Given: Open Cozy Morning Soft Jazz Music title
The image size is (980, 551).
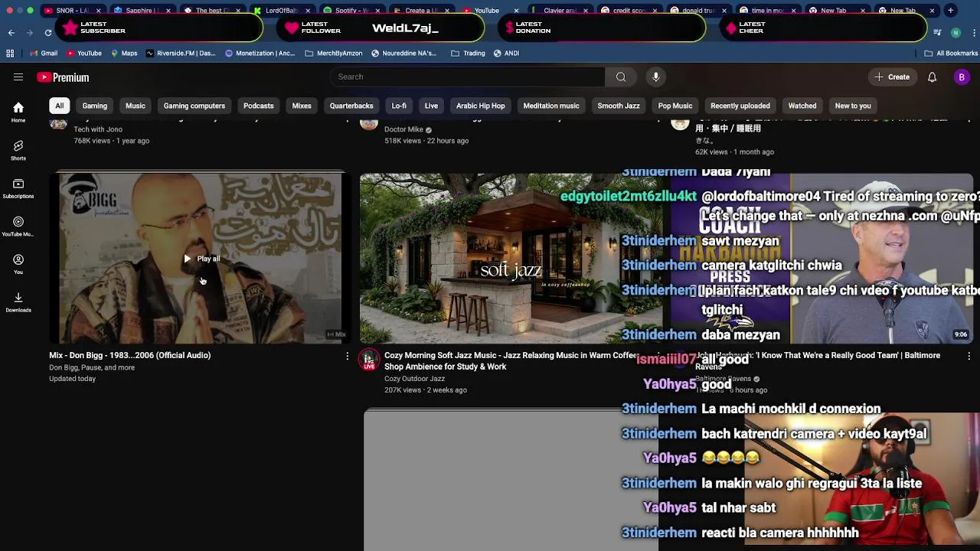Looking at the screenshot, I should tap(511, 360).
